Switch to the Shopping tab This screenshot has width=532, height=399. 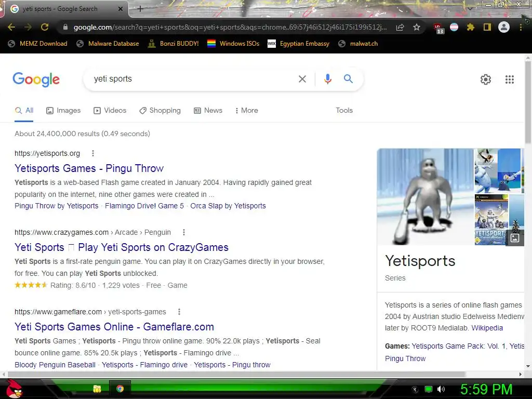(160, 111)
